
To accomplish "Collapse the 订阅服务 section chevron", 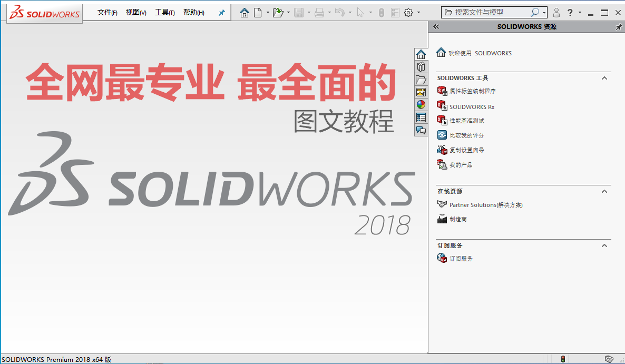I will pos(604,245).
